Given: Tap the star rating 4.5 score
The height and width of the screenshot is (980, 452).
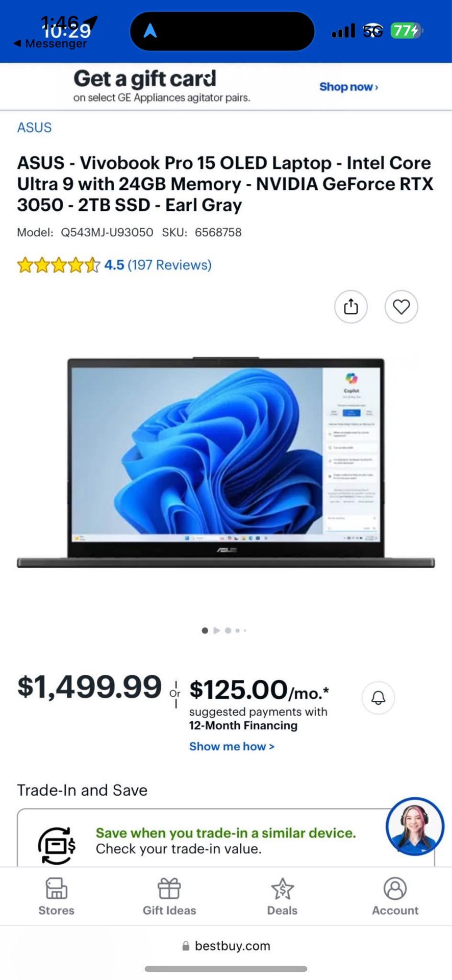Looking at the screenshot, I should coord(114,265).
